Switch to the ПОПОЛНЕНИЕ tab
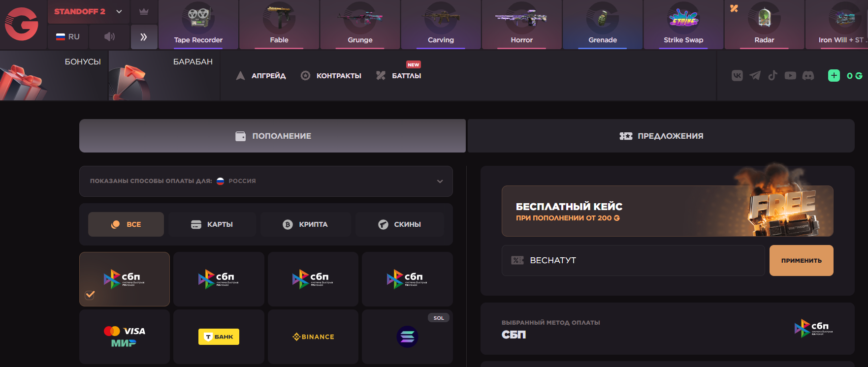 [x=272, y=136]
